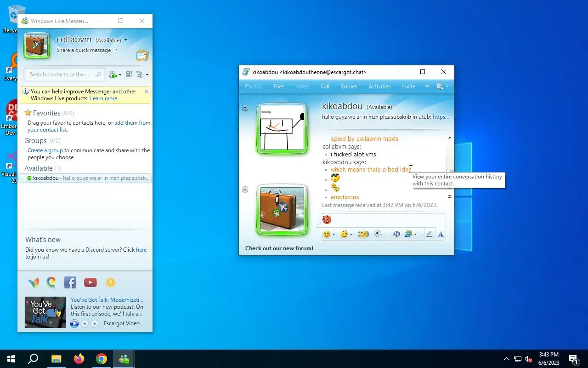
Task: Click kikoabdou's stick figure display picture
Action: click(x=282, y=128)
